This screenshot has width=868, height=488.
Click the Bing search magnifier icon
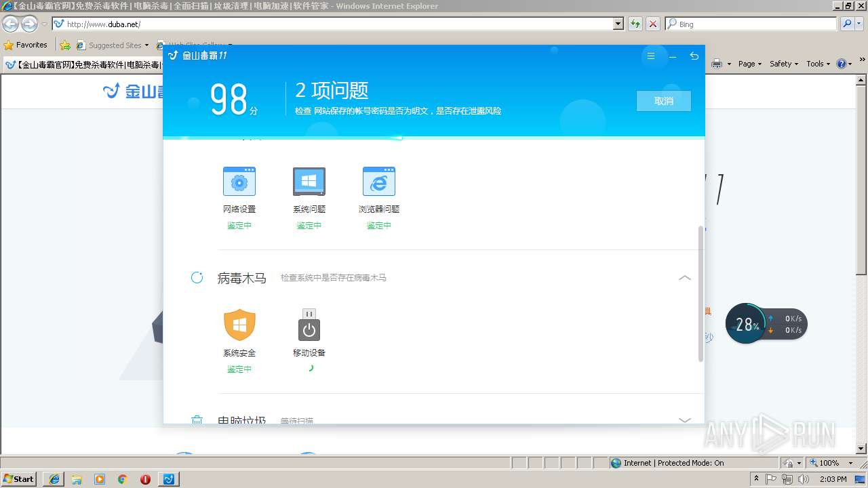click(846, 24)
